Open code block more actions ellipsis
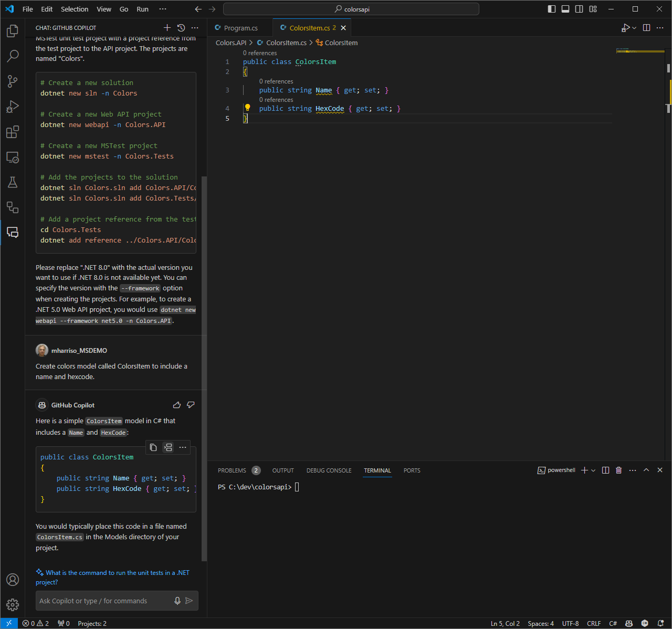672x629 pixels. click(183, 447)
